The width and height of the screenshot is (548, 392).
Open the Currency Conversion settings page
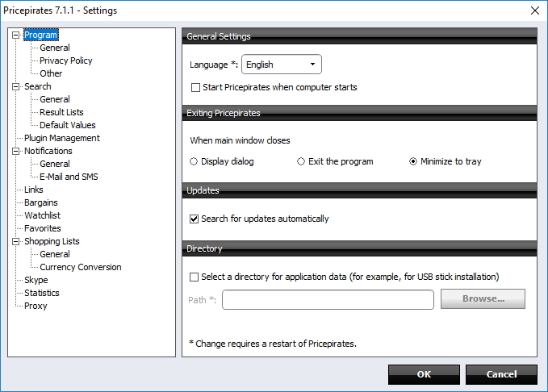tap(81, 268)
